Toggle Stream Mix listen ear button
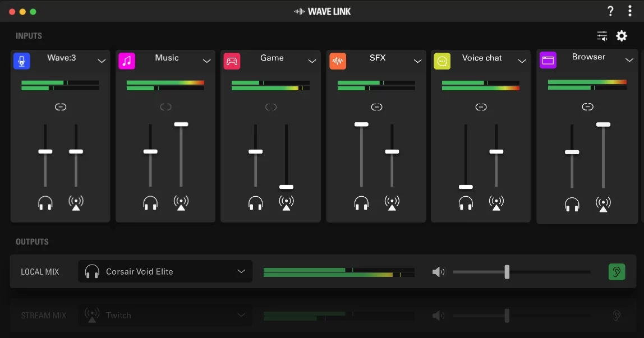The image size is (644, 338). coord(617,316)
